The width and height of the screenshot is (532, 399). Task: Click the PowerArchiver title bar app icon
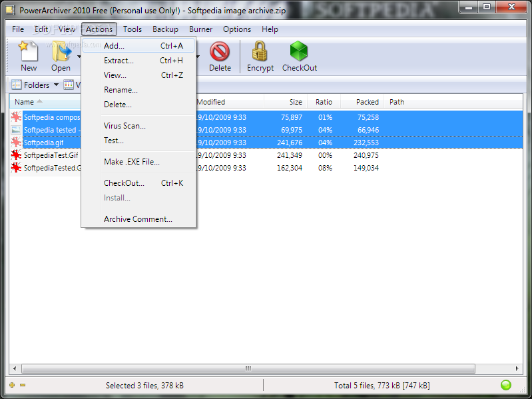(10, 10)
